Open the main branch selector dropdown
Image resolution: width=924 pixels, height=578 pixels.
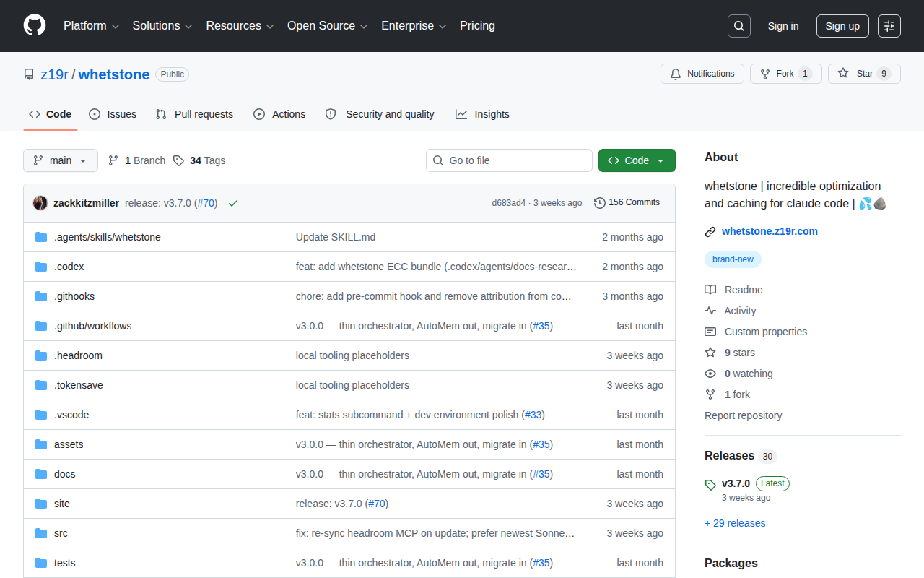[x=61, y=160]
